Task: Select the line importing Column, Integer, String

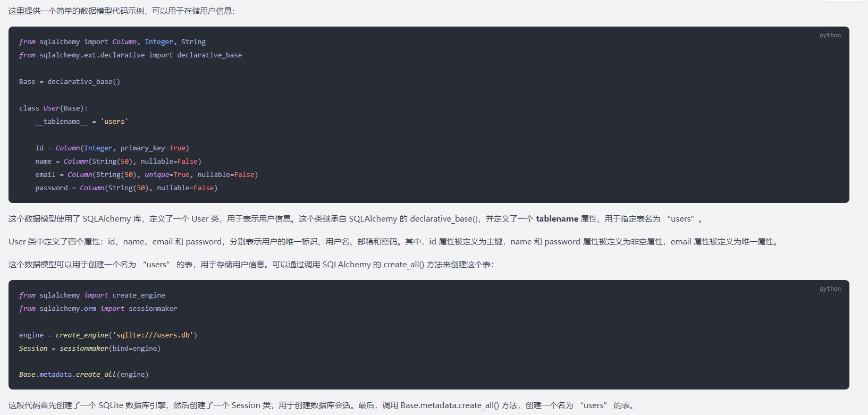Action: pyautogui.click(x=112, y=42)
